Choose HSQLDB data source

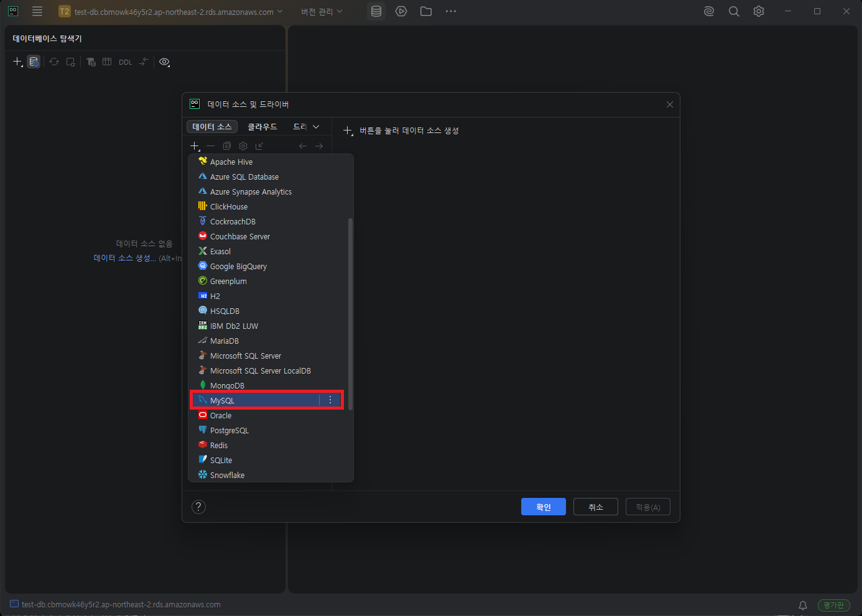click(268, 311)
